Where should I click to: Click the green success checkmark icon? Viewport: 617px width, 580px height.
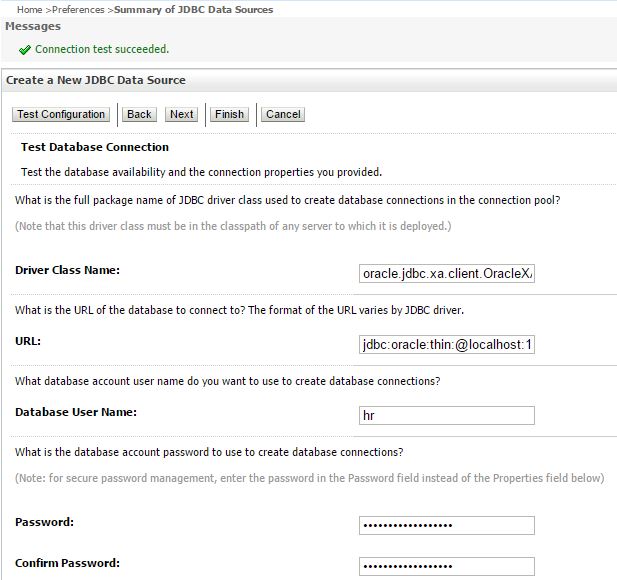pos(25,50)
